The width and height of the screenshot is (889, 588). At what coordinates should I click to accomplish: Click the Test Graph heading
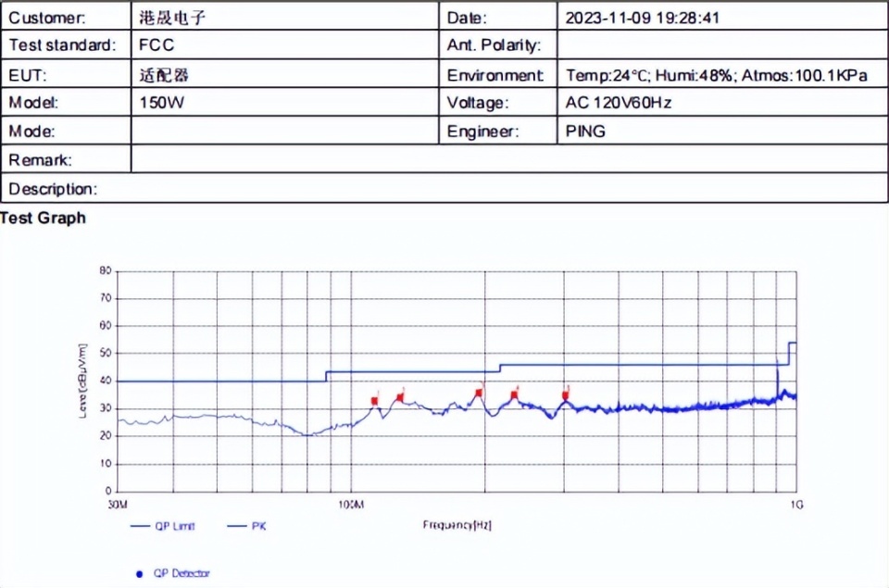point(44,218)
